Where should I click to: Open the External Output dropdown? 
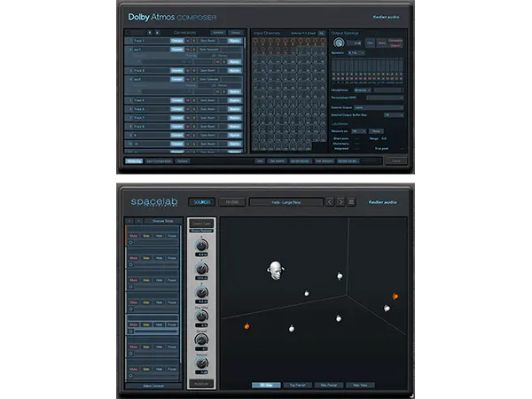[379, 107]
